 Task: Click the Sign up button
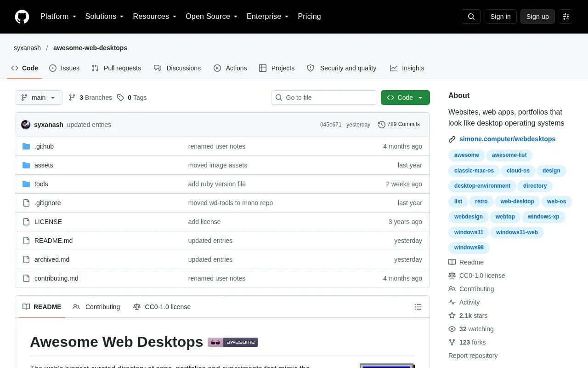coord(537,17)
